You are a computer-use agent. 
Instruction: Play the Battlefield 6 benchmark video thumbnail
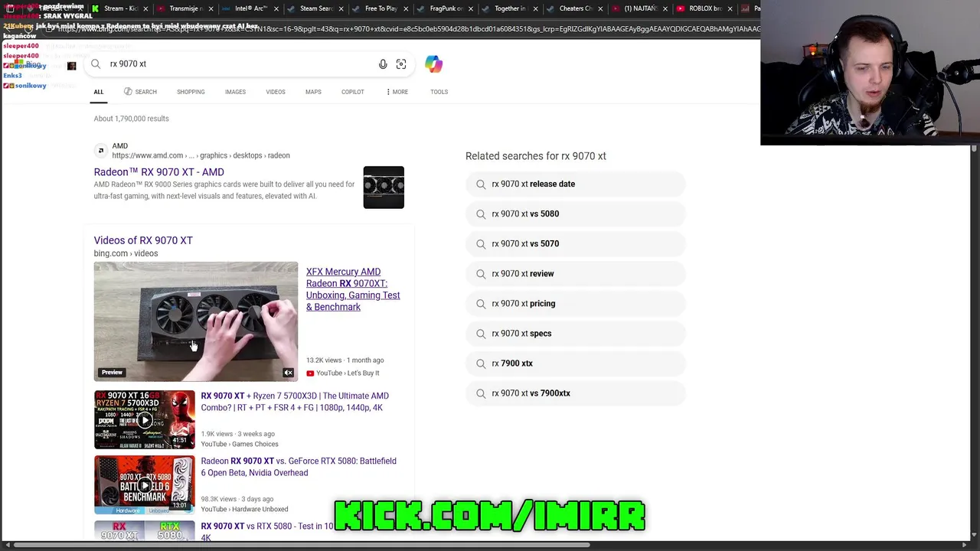click(x=145, y=484)
